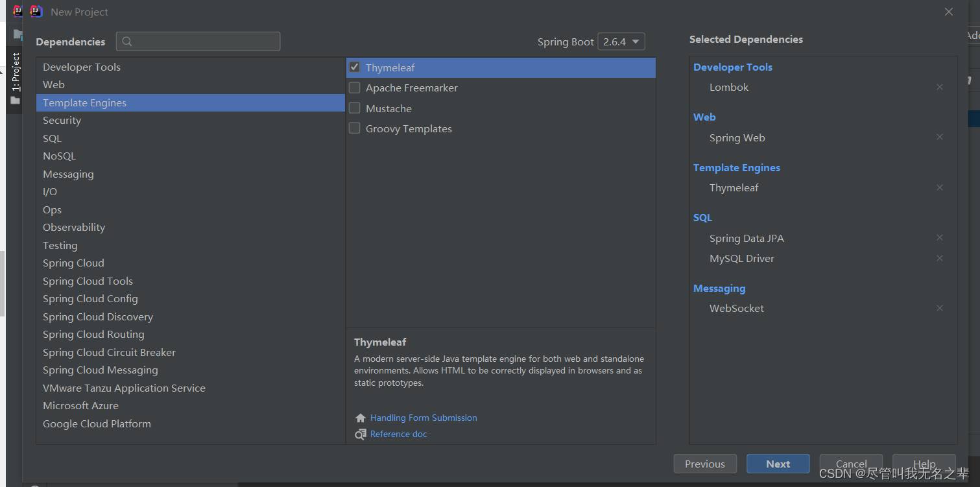Click SQL heading in Selected Dependencies
Image resolution: width=980 pixels, height=487 pixels.
[x=702, y=217]
